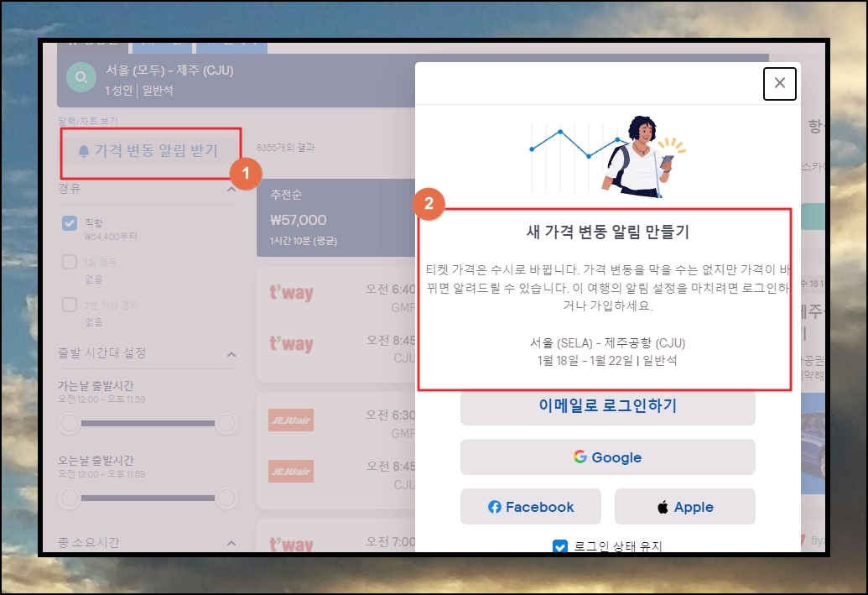Viewport: 868px width, 595px height.
Task: Sign in with Apple
Action: point(685,506)
